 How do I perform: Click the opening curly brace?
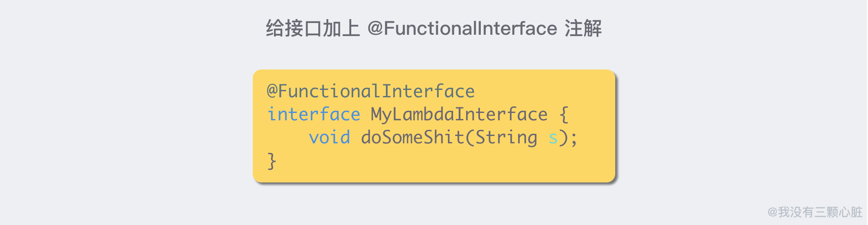(564, 115)
